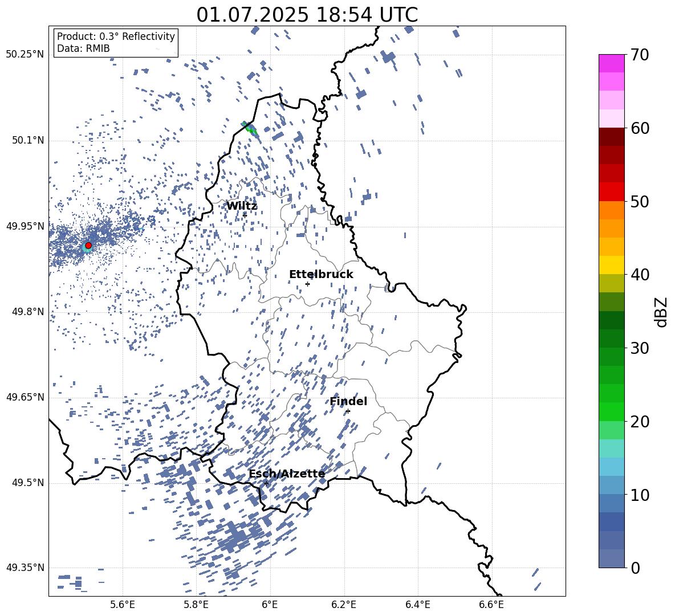Click the 20 colorbar tick label
675x616 pixels.
click(x=640, y=422)
